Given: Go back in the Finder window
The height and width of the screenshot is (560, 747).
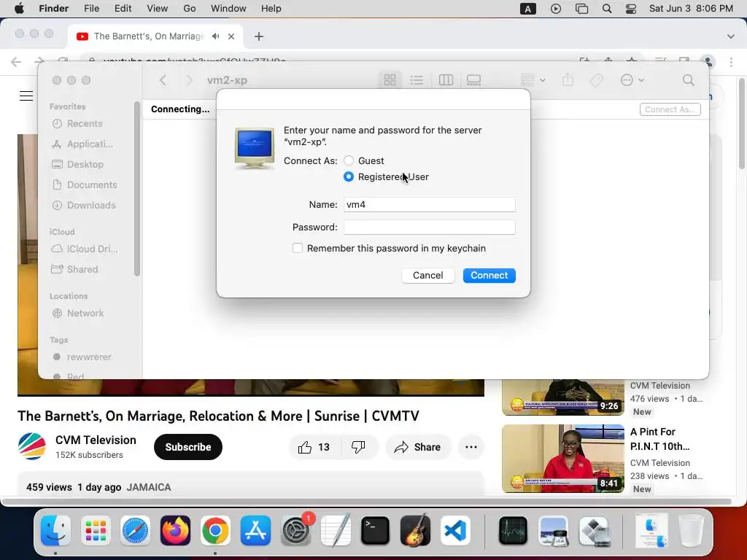Looking at the screenshot, I should click(163, 80).
